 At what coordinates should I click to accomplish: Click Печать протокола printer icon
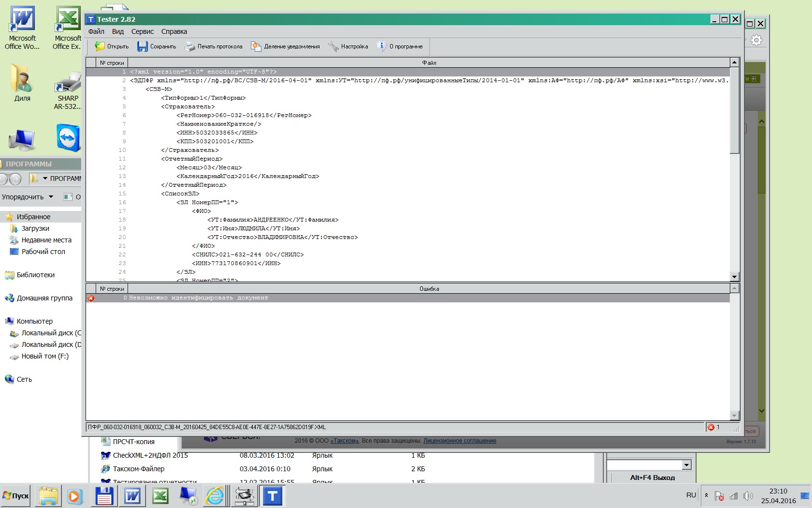coord(189,46)
